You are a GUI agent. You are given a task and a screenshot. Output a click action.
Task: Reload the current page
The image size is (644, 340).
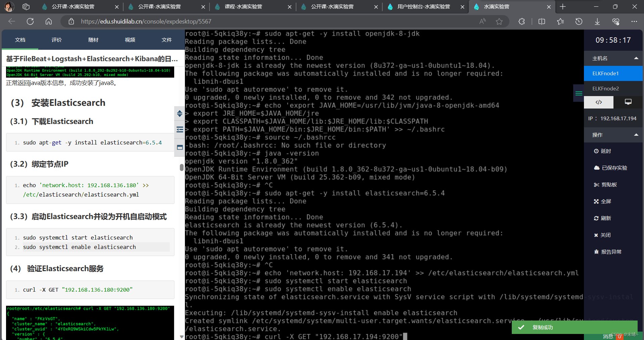30,22
